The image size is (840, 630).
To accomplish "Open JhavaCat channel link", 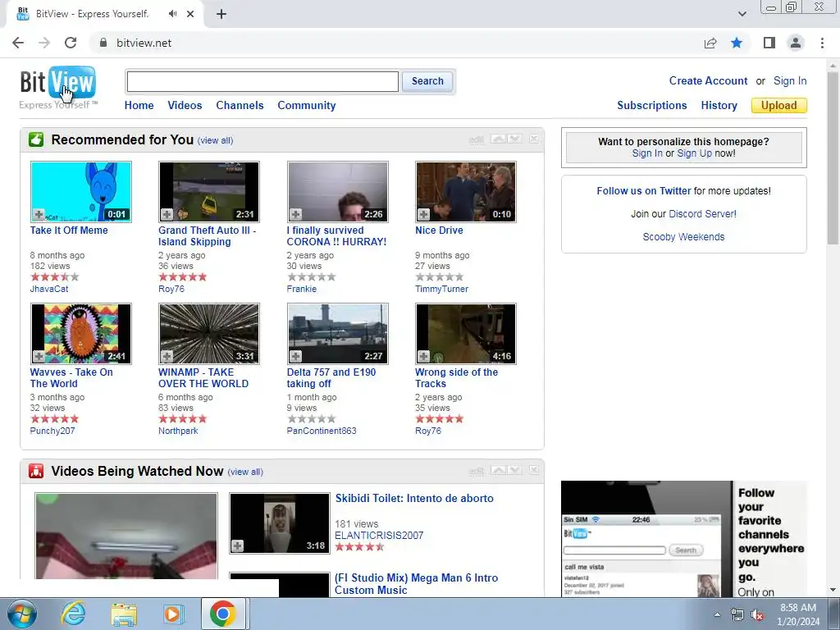I will (49, 289).
